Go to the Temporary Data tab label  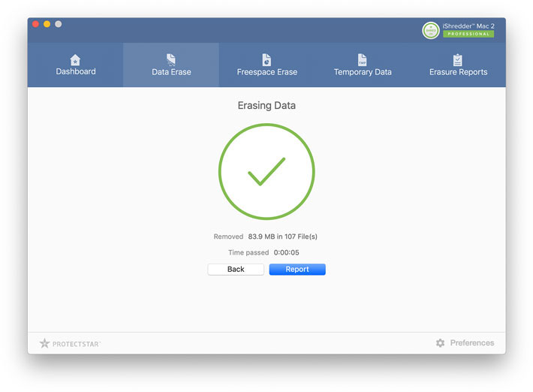pyautogui.click(x=363, y=72)
